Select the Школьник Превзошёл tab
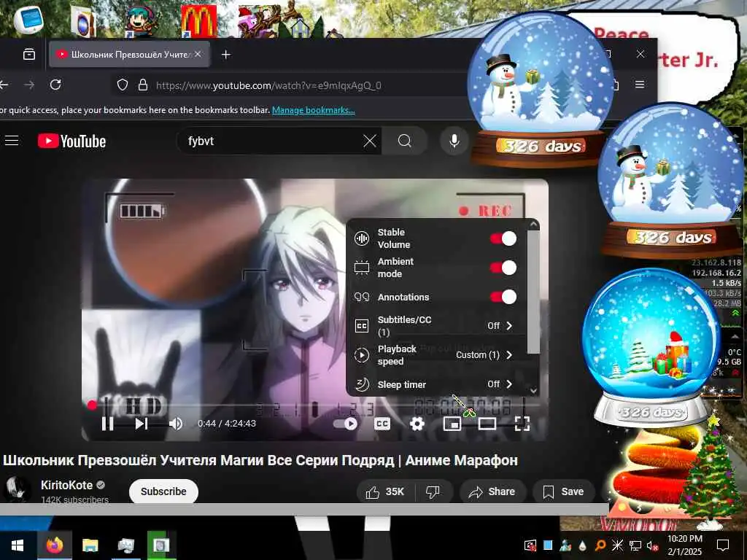The height and width of the screenshot is (560, 747). (129, 54)
